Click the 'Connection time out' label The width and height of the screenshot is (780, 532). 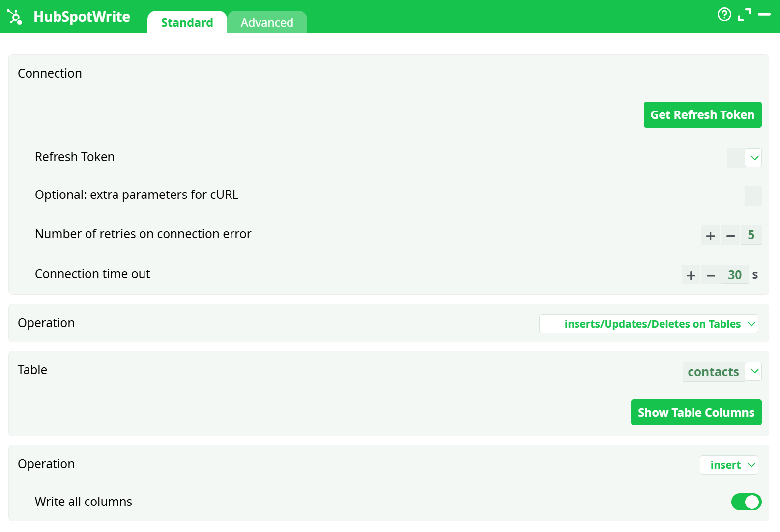point(92,274)
